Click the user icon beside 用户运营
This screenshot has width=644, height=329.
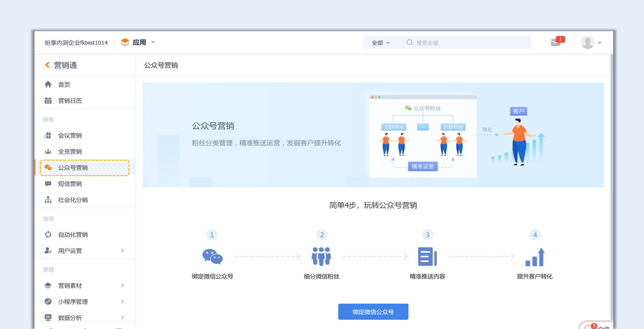pyautogui.click(x=48, y=251)
